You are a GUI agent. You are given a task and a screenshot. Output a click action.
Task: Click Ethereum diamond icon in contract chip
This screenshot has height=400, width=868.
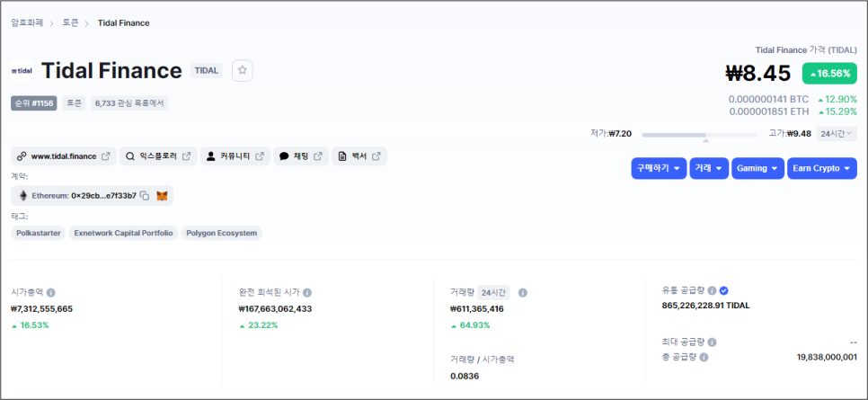(x=23, y=196)
